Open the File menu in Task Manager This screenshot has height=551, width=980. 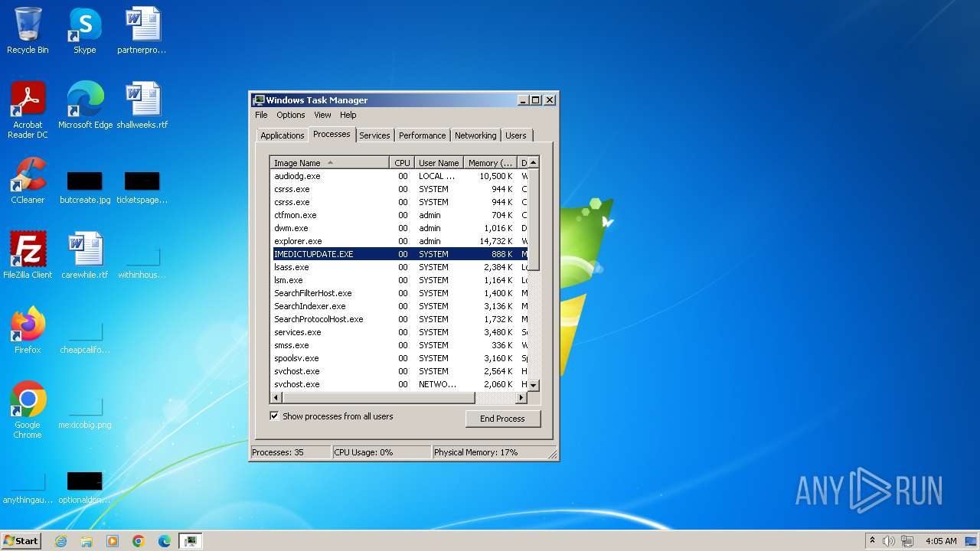[x=261, y=115]
